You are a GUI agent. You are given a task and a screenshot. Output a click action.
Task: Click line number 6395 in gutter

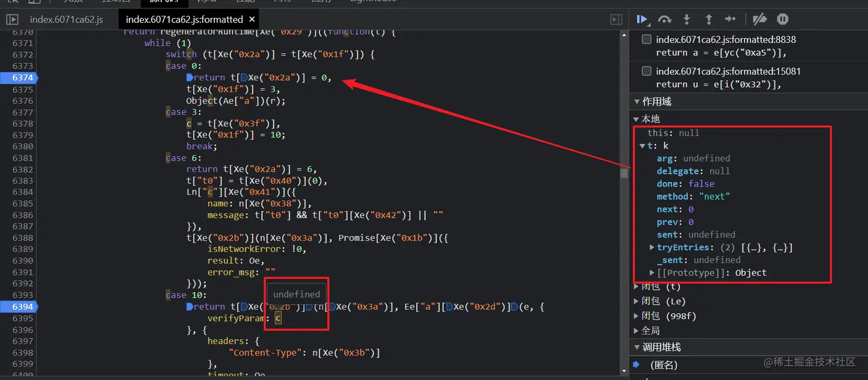pyautogui.click(x=23, y=319)
